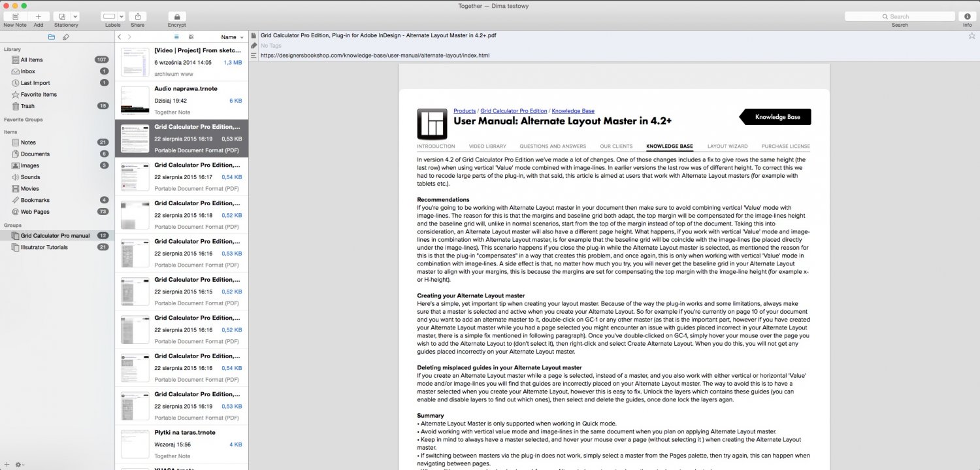This screenshot has height=470, width=980.
Task: Click the Stationery document icon
Action: click(62, 16)
